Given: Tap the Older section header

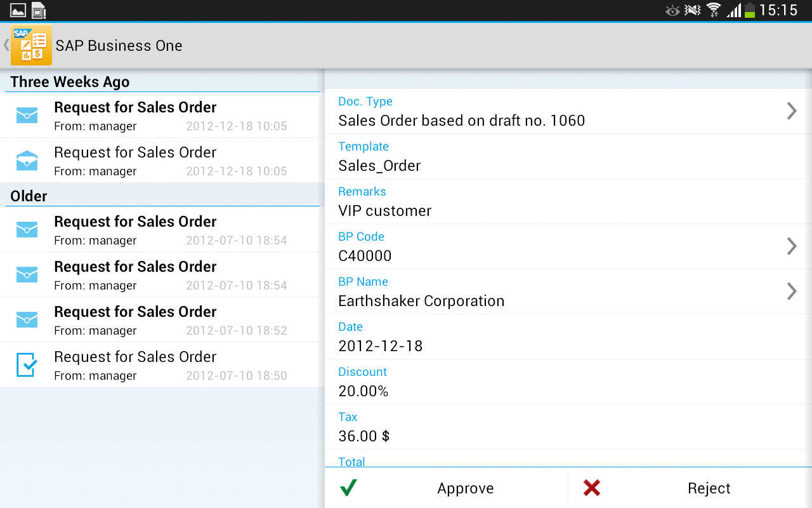Looking at the screenshot, I should click(29, 196).
